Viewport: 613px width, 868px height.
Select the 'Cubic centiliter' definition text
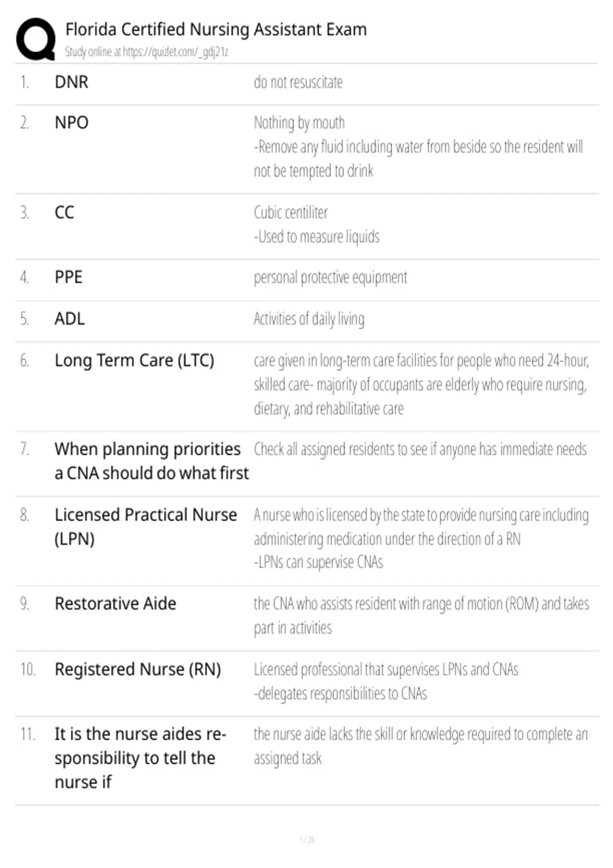coord(291,212)
